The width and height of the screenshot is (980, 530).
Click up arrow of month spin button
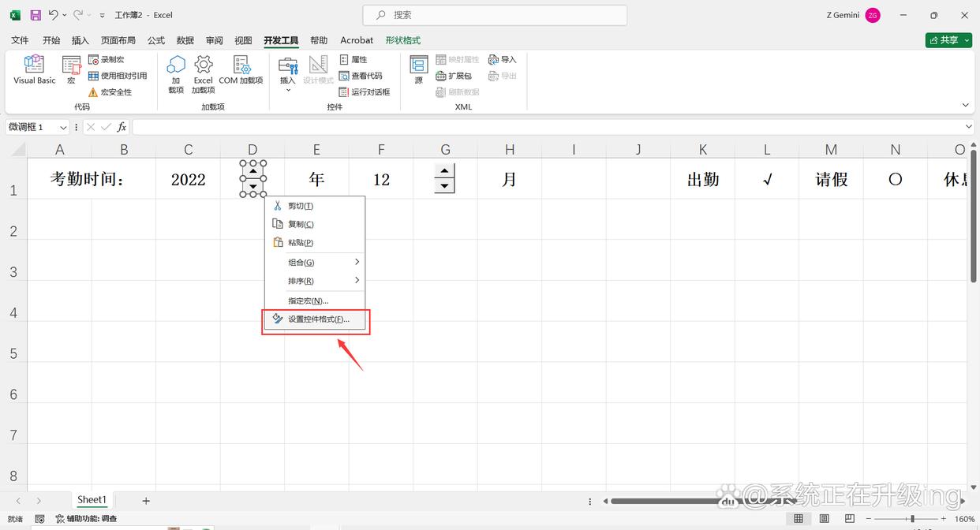pos(445,171)
